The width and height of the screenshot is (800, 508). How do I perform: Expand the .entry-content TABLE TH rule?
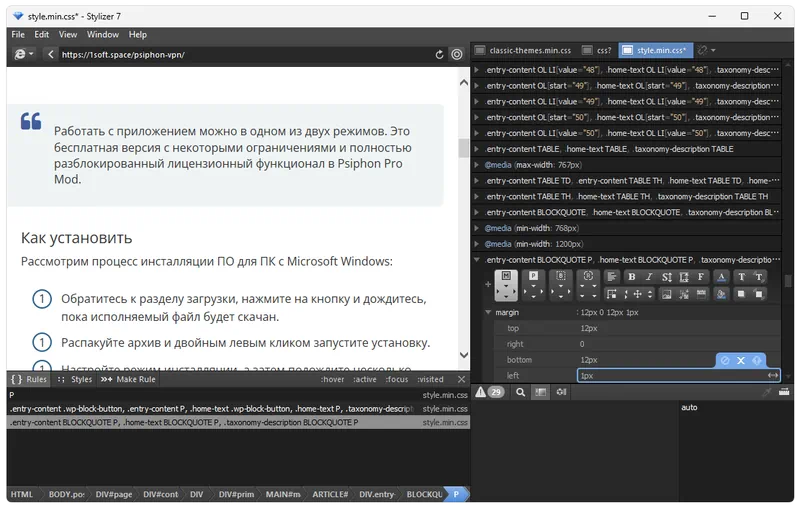[x=477, y=196]
